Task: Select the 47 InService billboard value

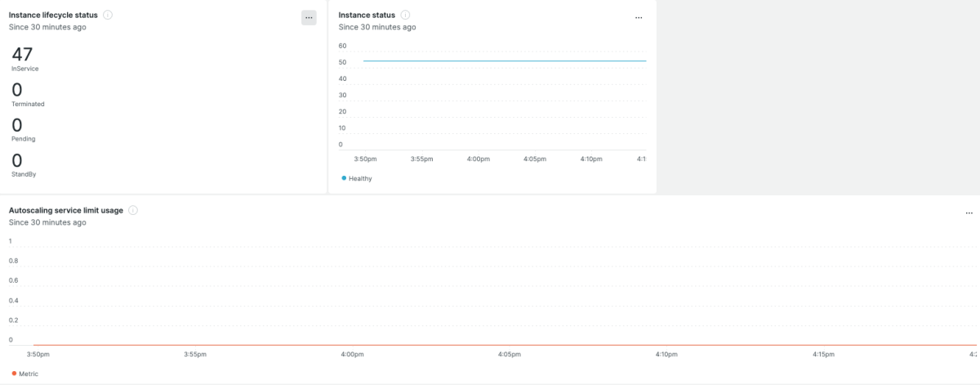Action: coord(22,55)
